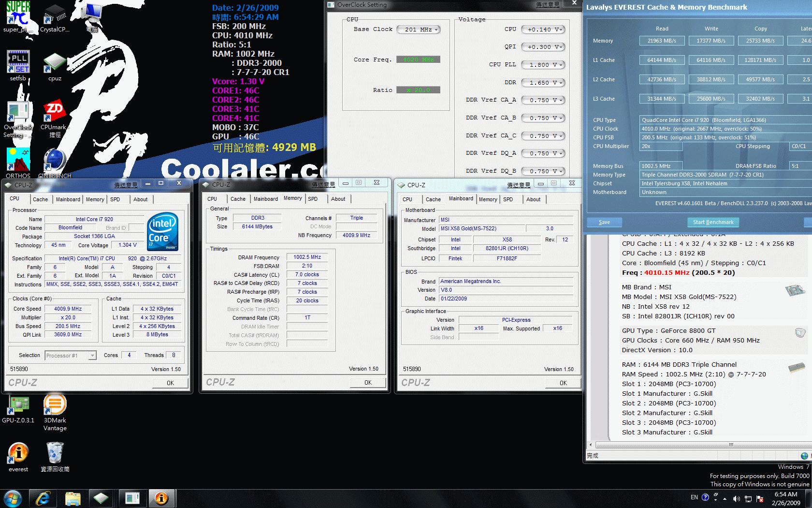Open DDR Vref CA_B voltage dropdown

543,118
